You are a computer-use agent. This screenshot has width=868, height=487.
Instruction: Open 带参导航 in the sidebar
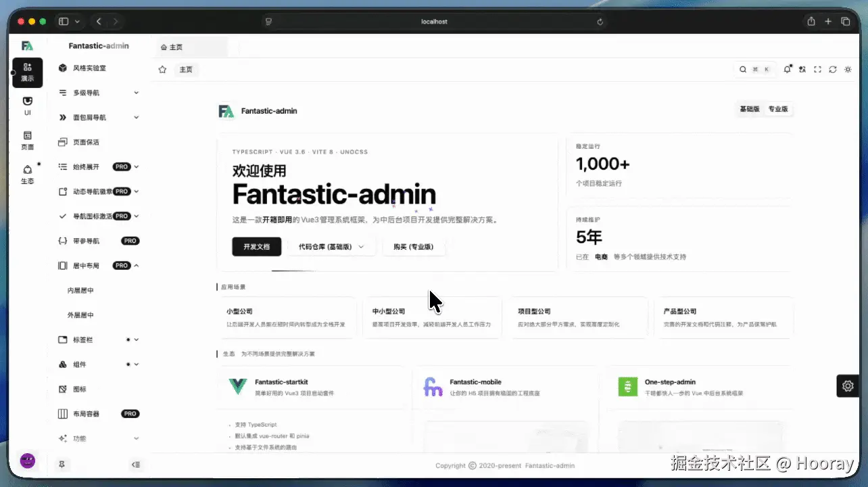tap(99, 241)
